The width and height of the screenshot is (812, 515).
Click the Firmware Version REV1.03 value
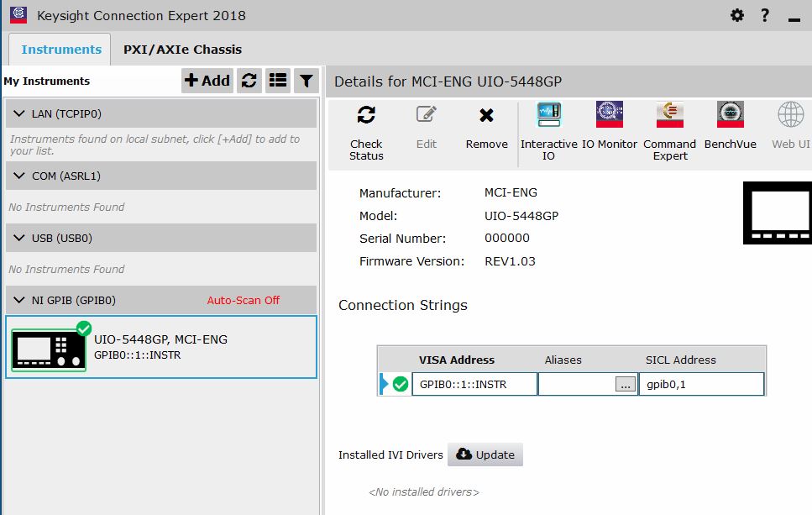point(510,261)
